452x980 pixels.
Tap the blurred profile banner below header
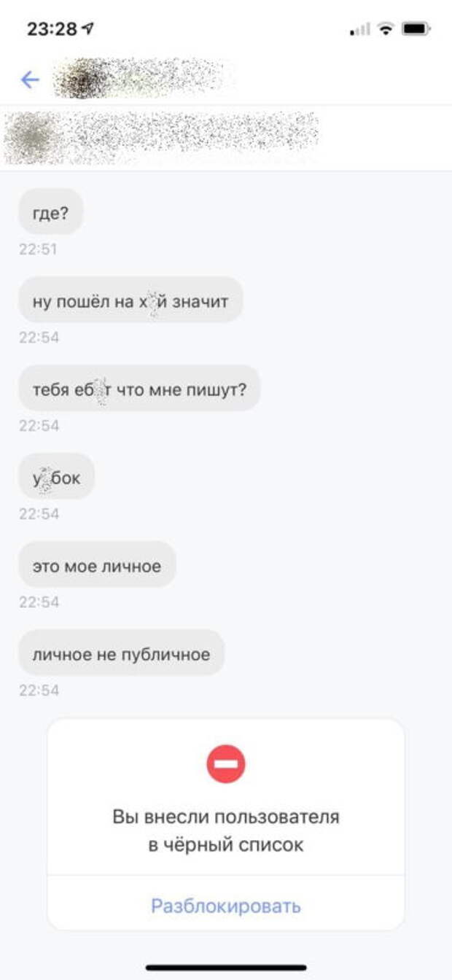click(x=162, y=138)
